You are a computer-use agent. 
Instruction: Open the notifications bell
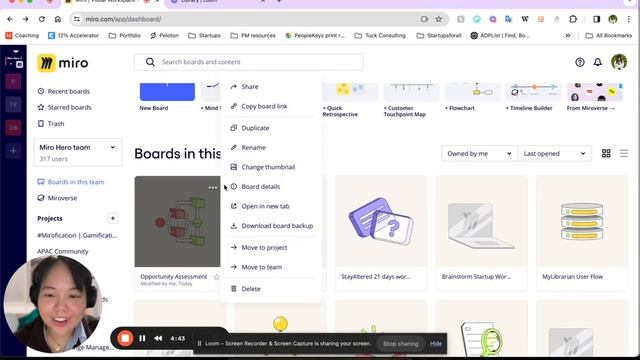click(x=598, y=62)
